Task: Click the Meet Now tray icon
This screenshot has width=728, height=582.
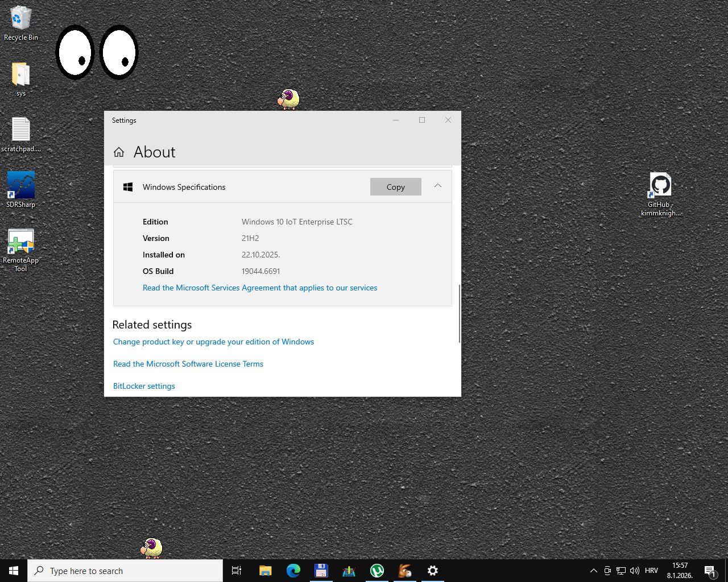Action: click(x=607, y=571)
